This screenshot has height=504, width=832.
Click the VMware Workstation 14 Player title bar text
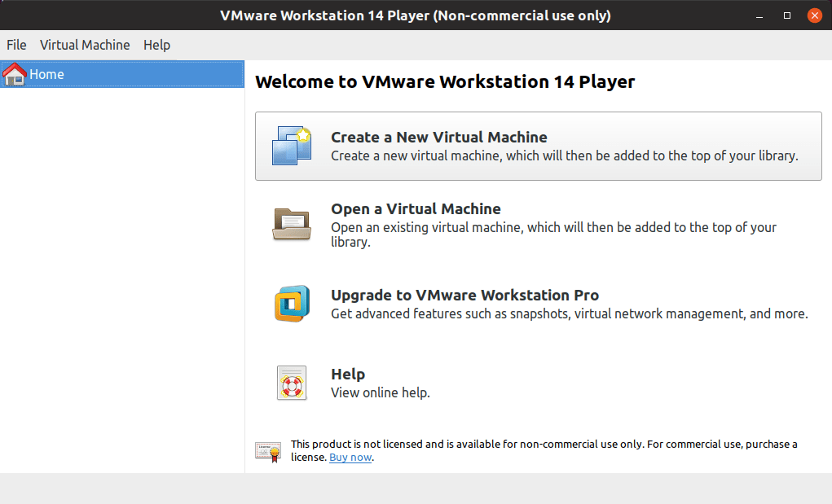tap(416, 16)
